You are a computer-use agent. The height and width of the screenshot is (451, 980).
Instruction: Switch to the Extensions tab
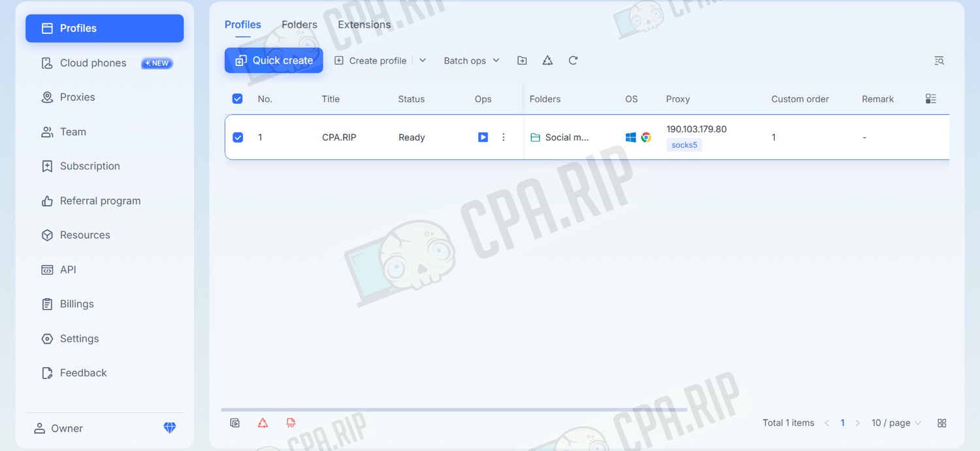pyautogui.click(x=364, y=25)
